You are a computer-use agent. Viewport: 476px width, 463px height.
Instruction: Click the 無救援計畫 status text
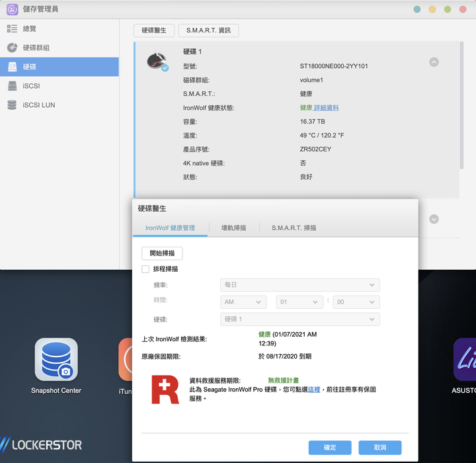coord(283,380)
